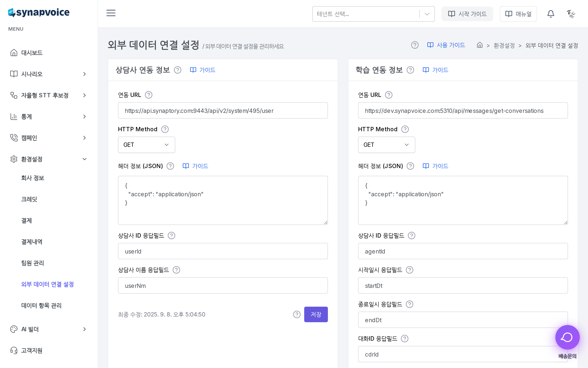Open the notification bell

tap(551, 14)
